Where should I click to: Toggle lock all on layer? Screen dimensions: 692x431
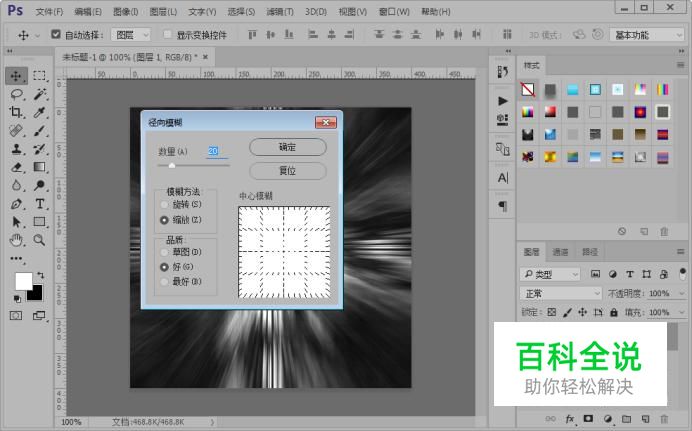[x=614, y=312]
